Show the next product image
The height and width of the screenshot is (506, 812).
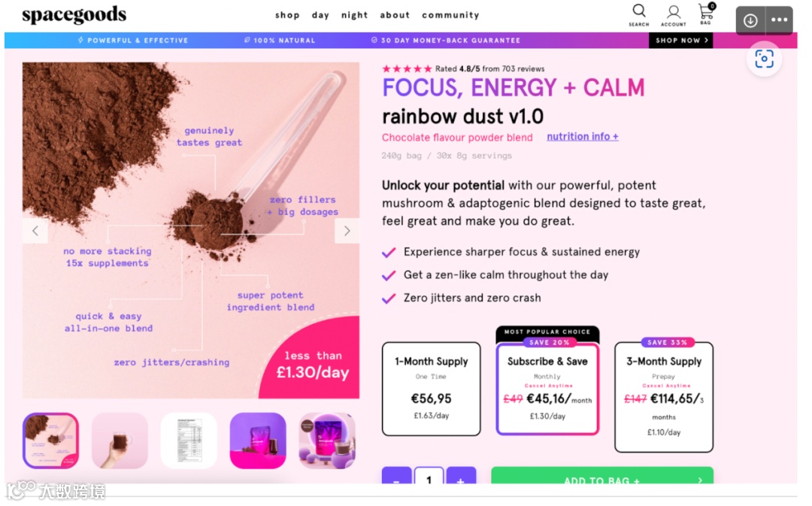coord(347,231)
